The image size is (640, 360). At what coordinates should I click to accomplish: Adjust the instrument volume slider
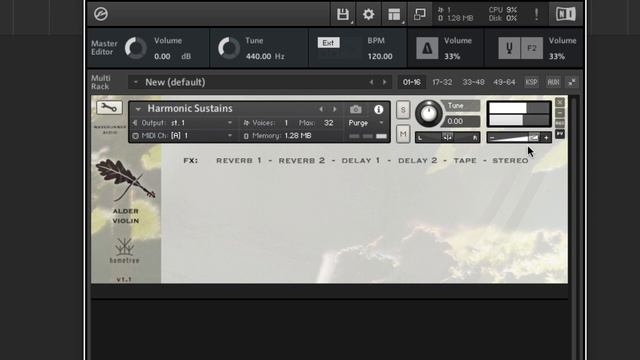(519, 138)
